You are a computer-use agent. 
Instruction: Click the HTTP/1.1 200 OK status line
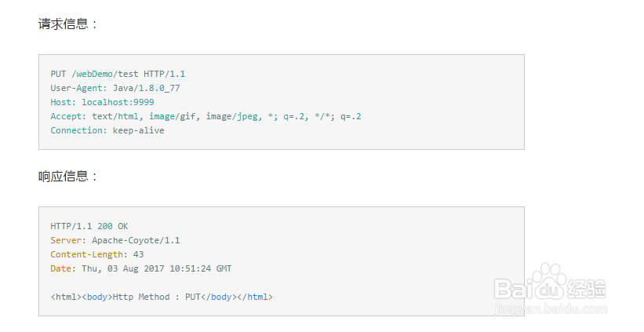[x=89, y=226]
